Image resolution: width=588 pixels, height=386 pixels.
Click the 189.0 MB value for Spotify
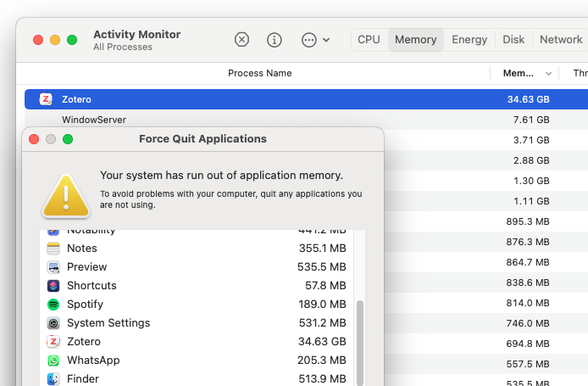322,305
